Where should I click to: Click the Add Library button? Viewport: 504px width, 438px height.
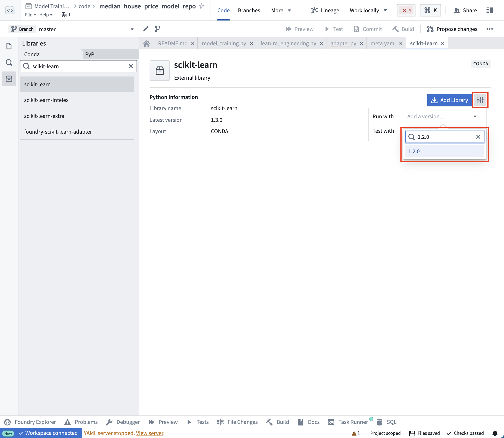point(449,100)
